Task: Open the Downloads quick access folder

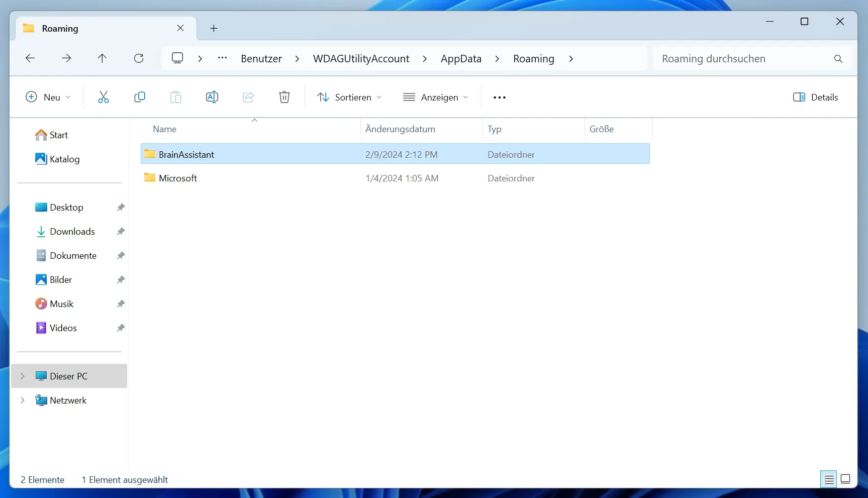Action: 65,231
